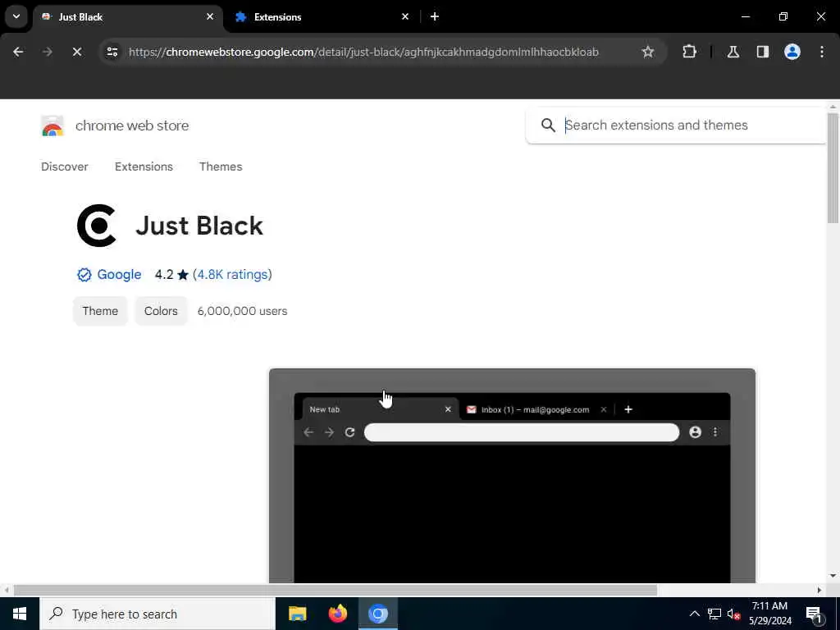
Task: Click the search magnifier icon
Action: pyautogui.click(x=547, y=126)
